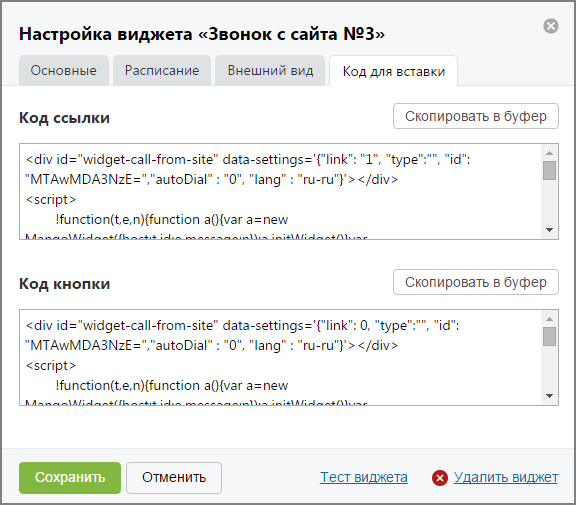Image resolution: width=576 pixels, height=505 pixels.
Task: Select the Код для вставки tab
Action: pos(393,71)
